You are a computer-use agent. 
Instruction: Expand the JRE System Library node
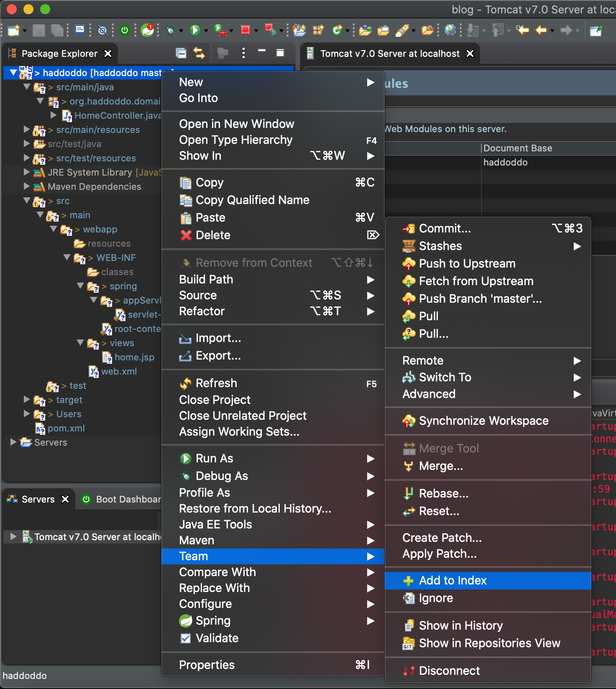coord(27,172)
